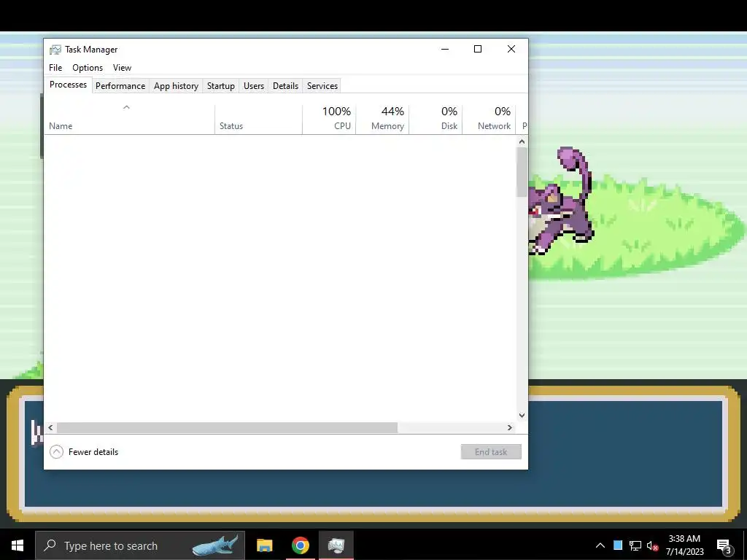
Task: Sort by the Status column header
Action: 258,119
